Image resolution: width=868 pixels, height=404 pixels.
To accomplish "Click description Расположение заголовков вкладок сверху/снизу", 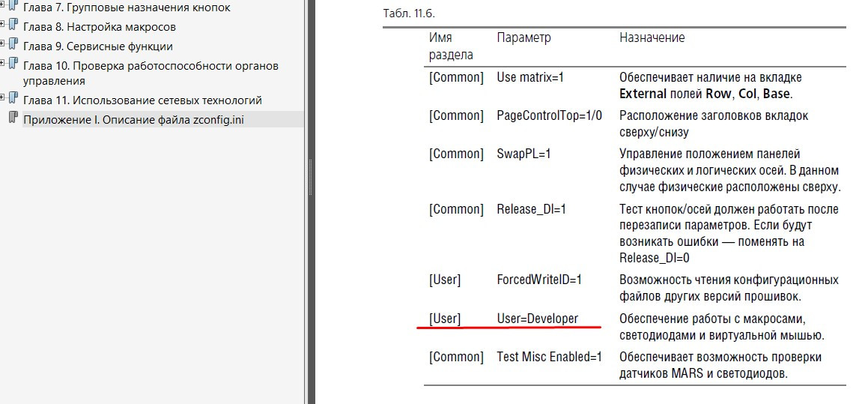I will click(714, 124).
